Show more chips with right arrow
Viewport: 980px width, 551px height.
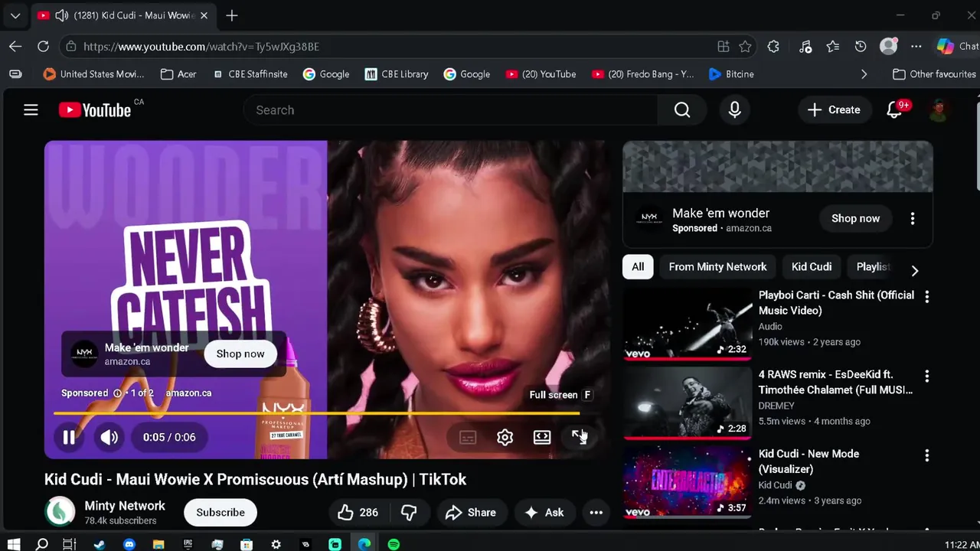914,270
